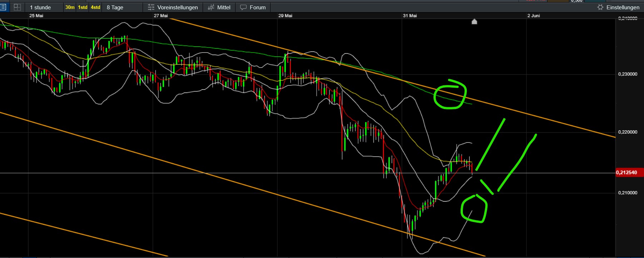
Task: Open the Forum speech bubble icon
Action: pos(243,7)
